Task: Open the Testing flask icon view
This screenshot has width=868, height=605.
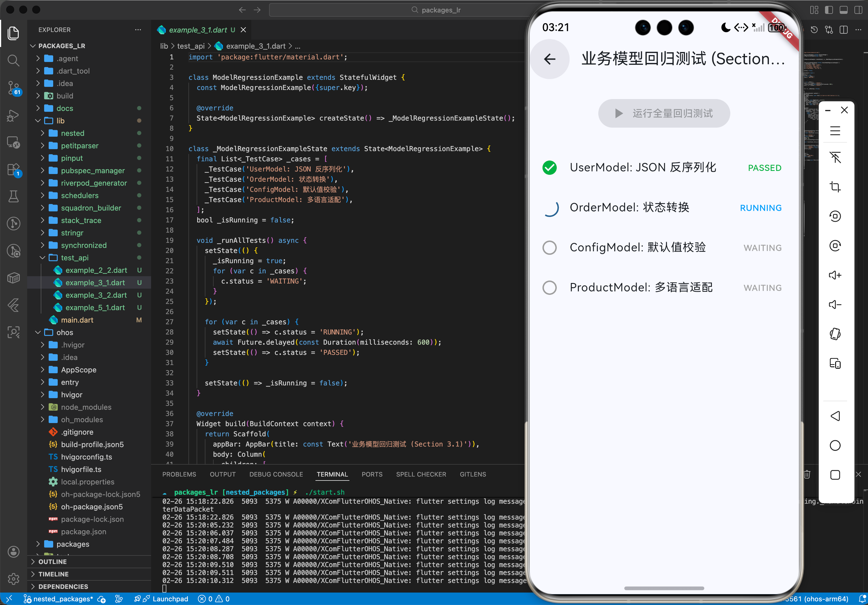Action: point(14,196)
